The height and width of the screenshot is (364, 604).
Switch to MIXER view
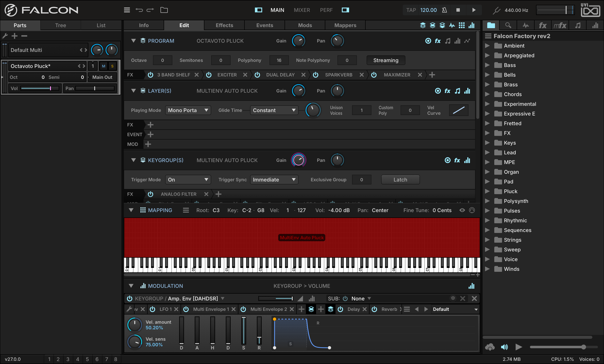click(302, 10)
